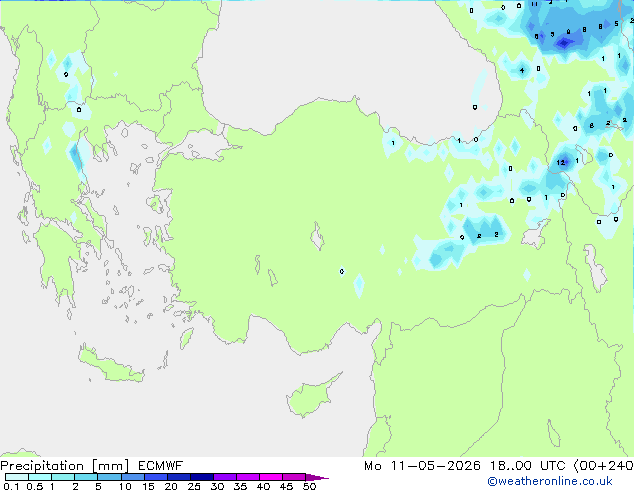Choose the 10–15 mm blue legend swatch
This screenshot has width=634, height=490.
[132, 477]
